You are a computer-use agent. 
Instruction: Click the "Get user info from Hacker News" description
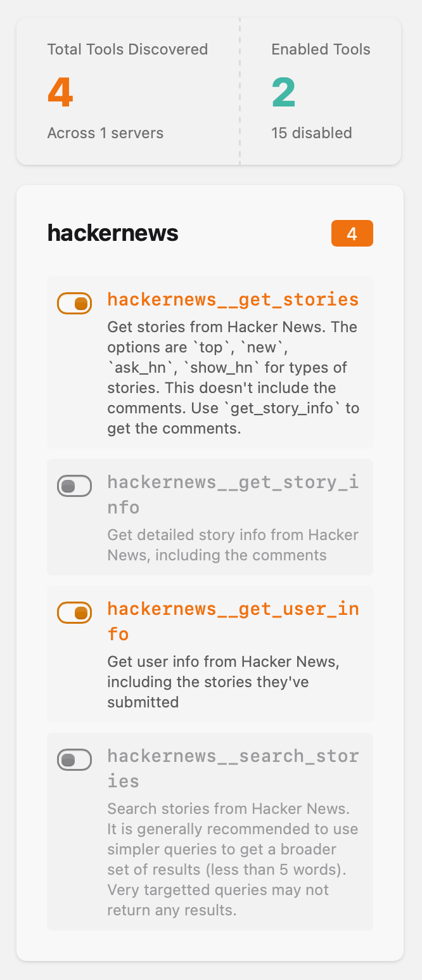tap(223, 682)
